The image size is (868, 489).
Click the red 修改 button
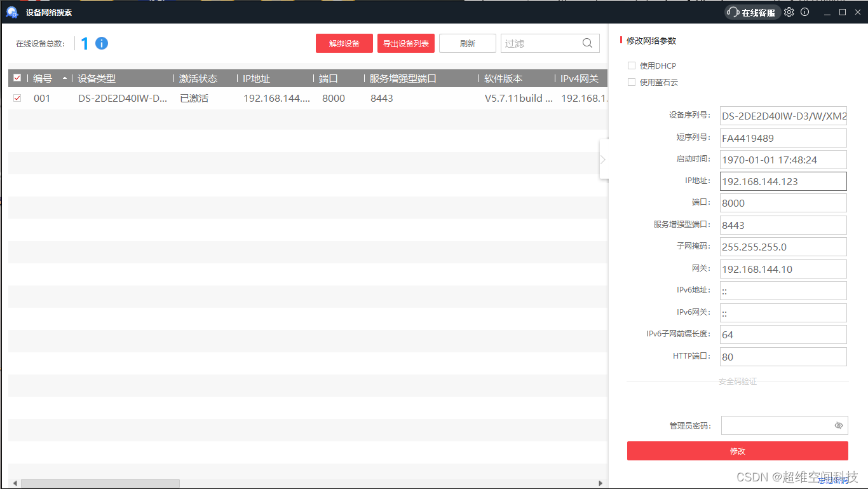(737, 451)
